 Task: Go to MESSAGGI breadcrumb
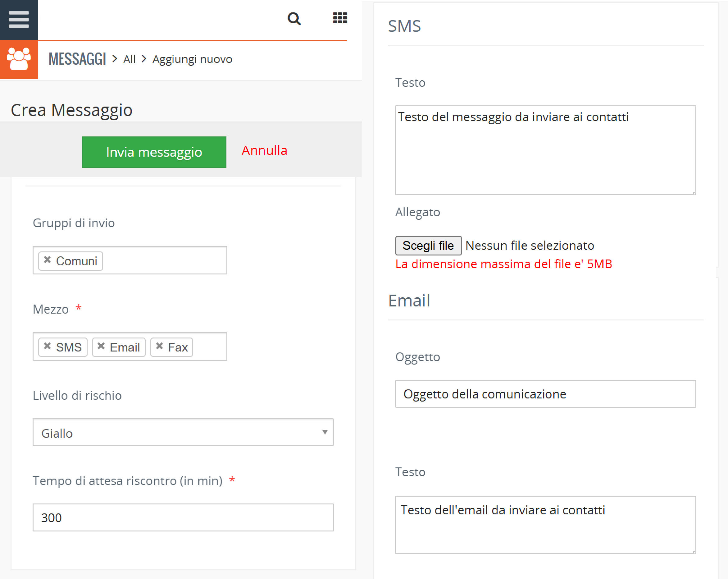[x=77, y=59]
